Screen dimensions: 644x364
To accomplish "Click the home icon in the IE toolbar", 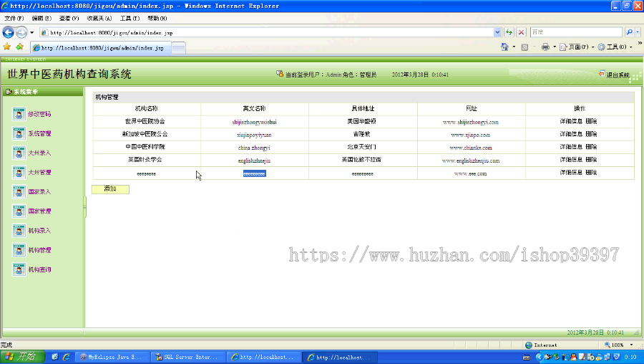I will 504,47.
